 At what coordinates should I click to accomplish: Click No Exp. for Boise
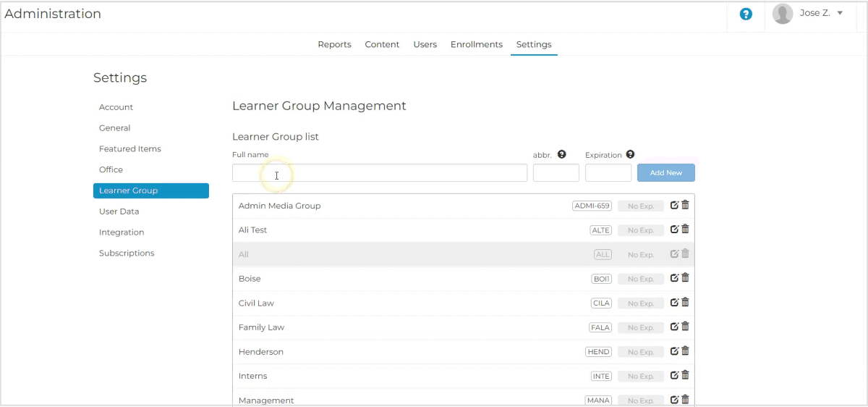[x=641, y=279]
